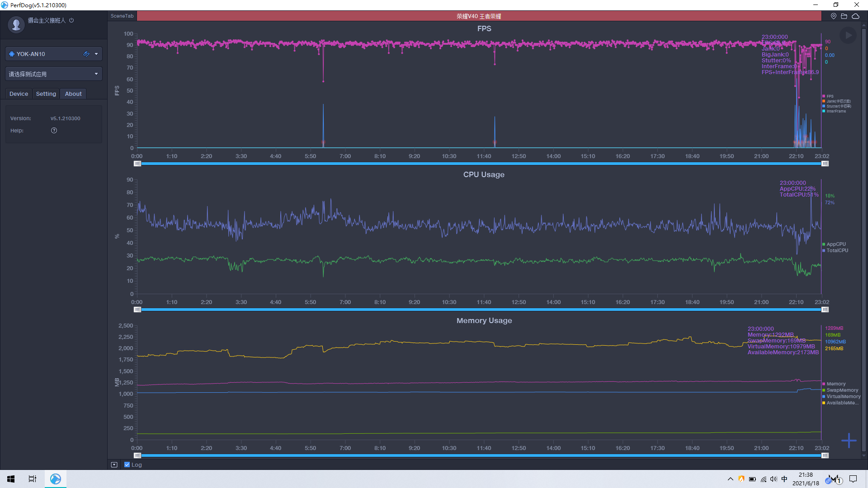Click the taskbar clock showing 21:38

806,479
